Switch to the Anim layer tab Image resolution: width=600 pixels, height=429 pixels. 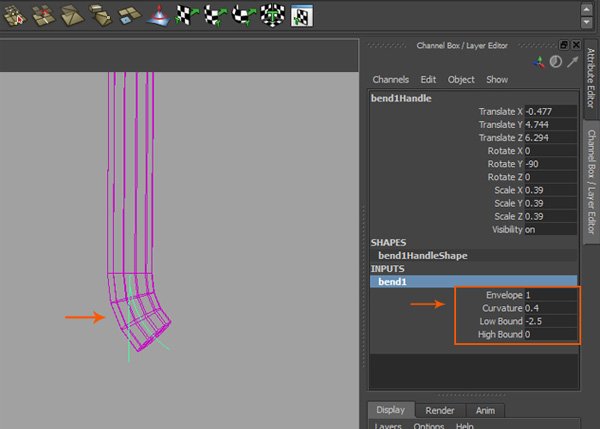point(485,410)
